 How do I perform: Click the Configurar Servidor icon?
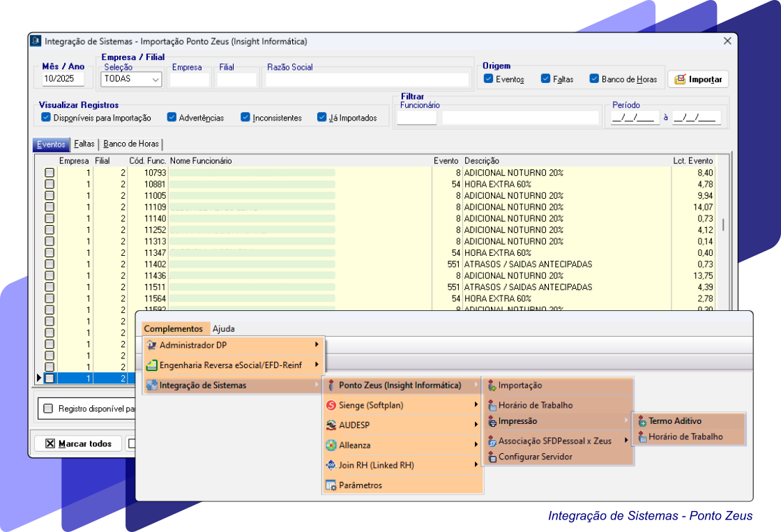point(492,457)
